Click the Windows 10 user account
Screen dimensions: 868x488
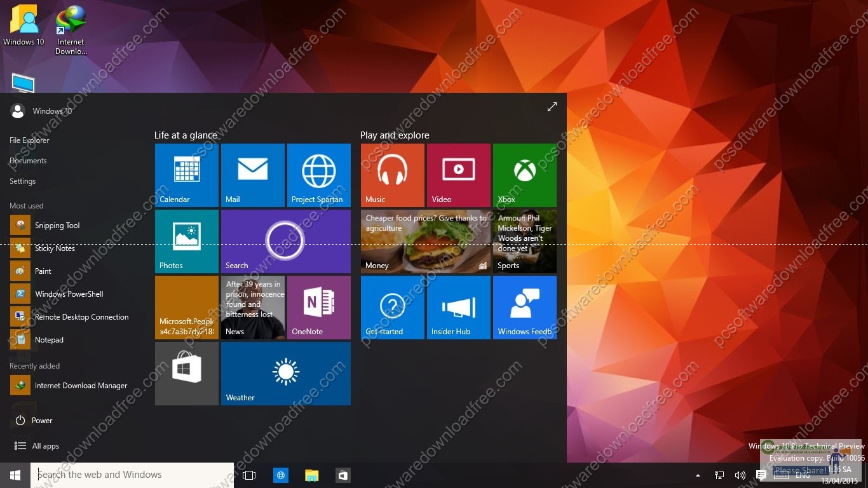point(41,111)
